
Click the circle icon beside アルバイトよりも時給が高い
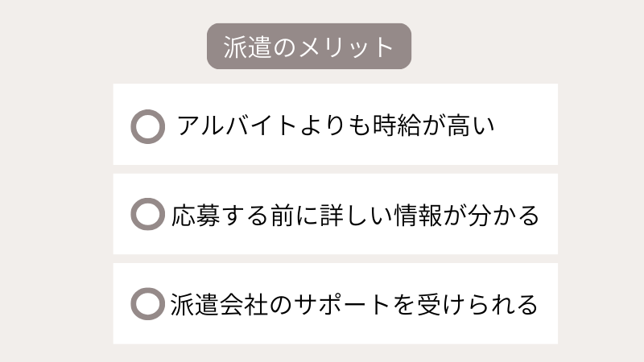(147, 126)
